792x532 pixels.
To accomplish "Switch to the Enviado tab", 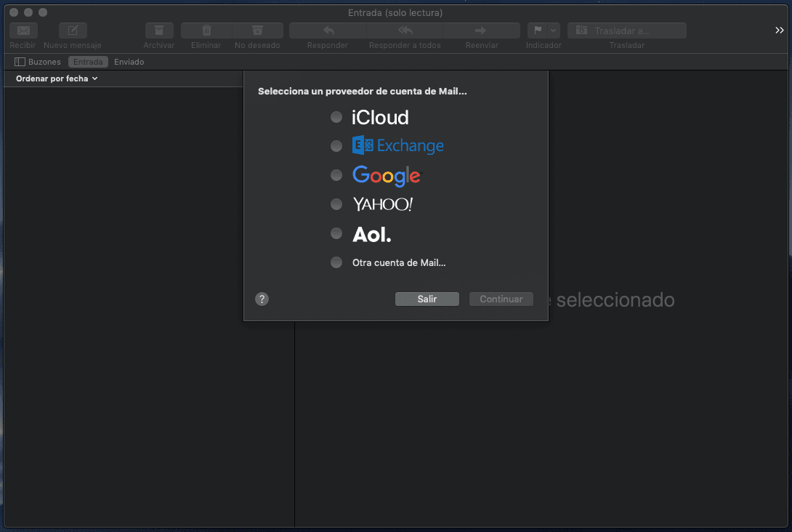I will click(x=129, y=62).
